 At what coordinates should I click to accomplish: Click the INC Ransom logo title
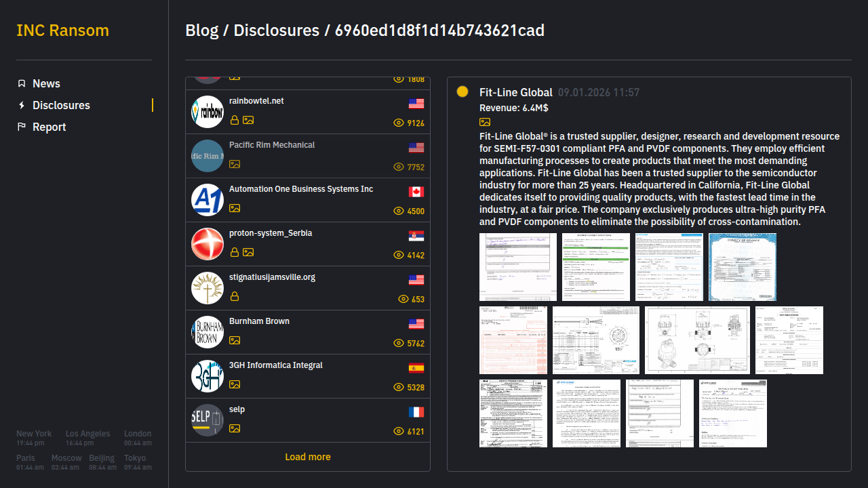click(x=62, y=30)
